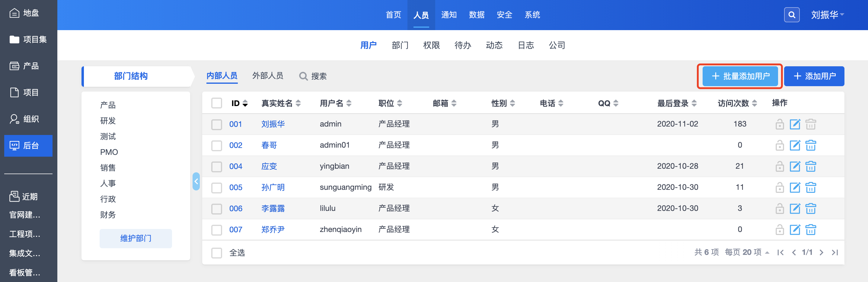Image resolution: width=868 pixels, height=282 pixels.
Task: Open 后台 in the left sidebar
Action: [28, 146]
